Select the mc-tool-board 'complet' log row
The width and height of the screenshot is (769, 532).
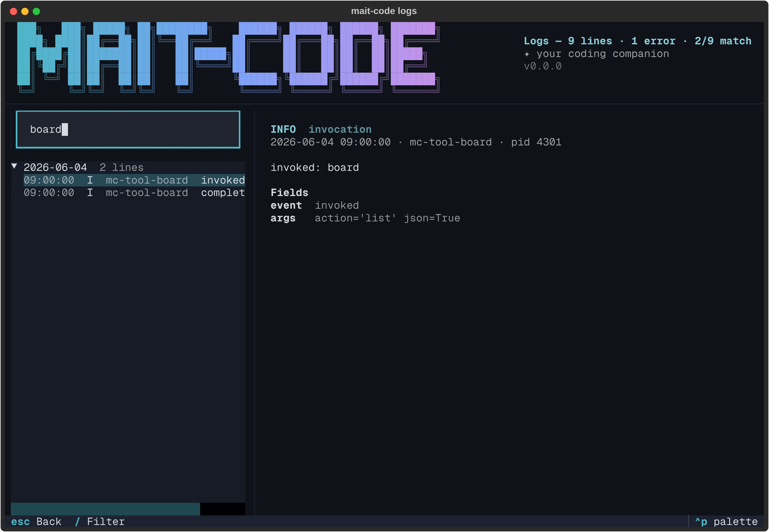pyautogui.click(x=134, y=193)
